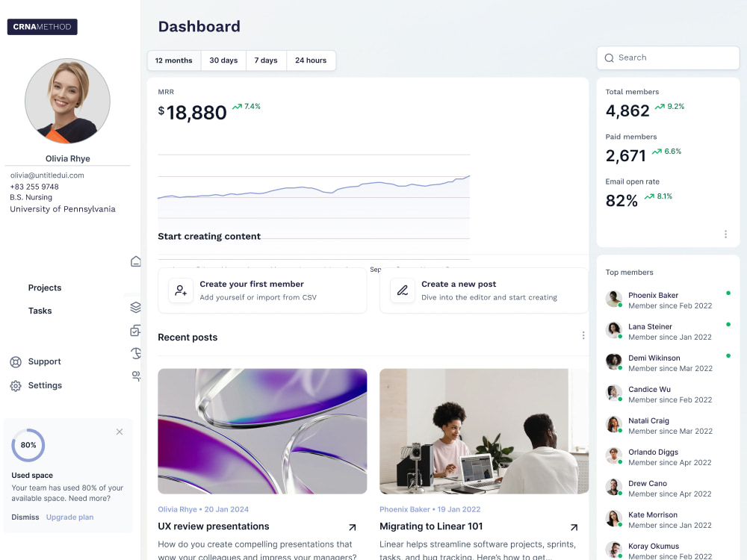Screen dimensions: 747x560
Task: Click Lana Steiner's avatar
Action: point(614,331)
